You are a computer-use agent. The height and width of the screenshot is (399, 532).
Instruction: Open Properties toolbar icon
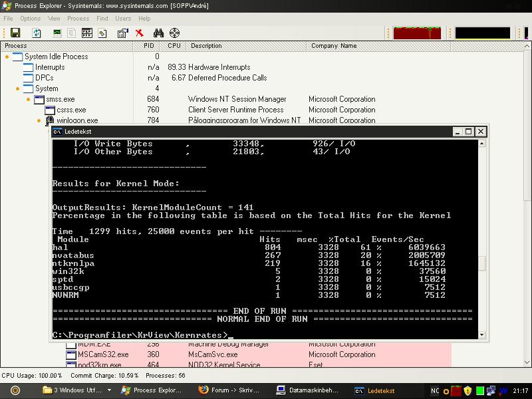coord(122,33)
